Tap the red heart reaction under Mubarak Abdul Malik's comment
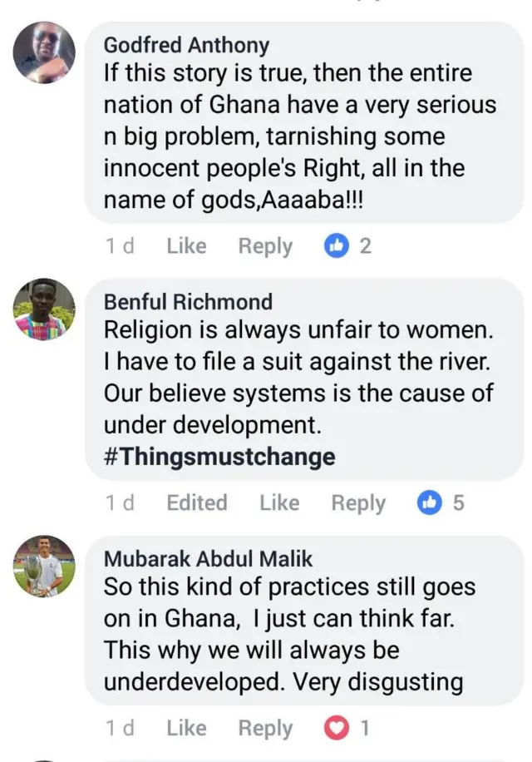532x762 pixels. click(x=336, y=727)
